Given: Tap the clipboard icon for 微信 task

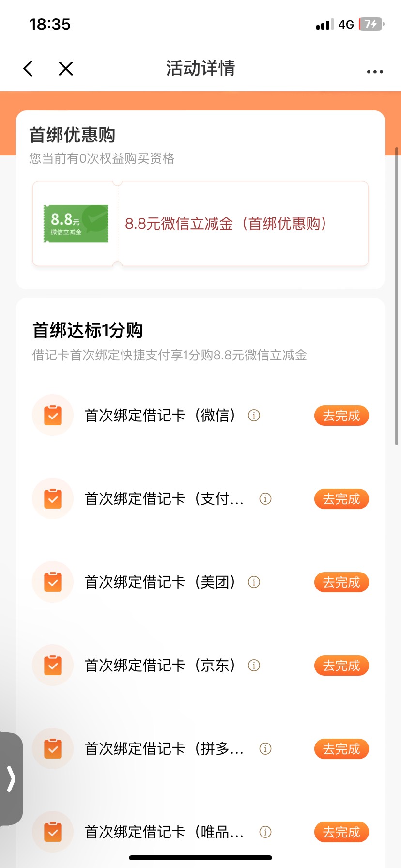Looking at the screenshot, I should [53, 416].
